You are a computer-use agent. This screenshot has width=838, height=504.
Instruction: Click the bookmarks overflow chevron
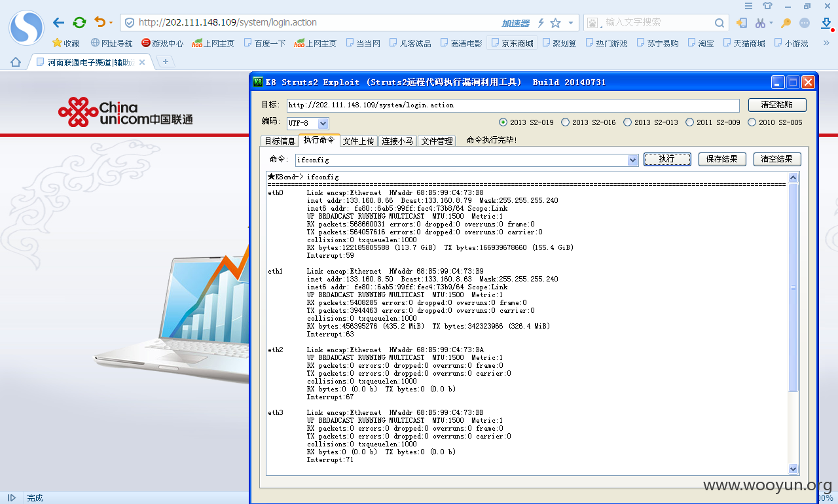(x=827, y=43)
